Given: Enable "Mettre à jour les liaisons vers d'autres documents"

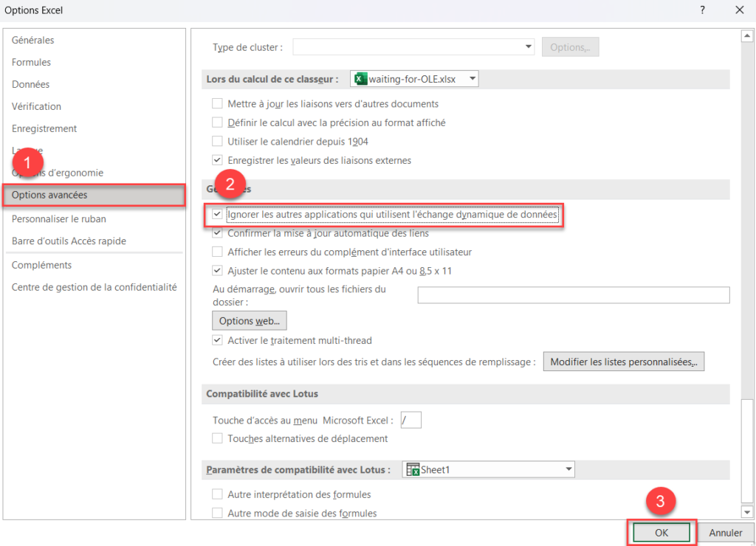Looking at the screenshot, I should [x=218, y=104].
